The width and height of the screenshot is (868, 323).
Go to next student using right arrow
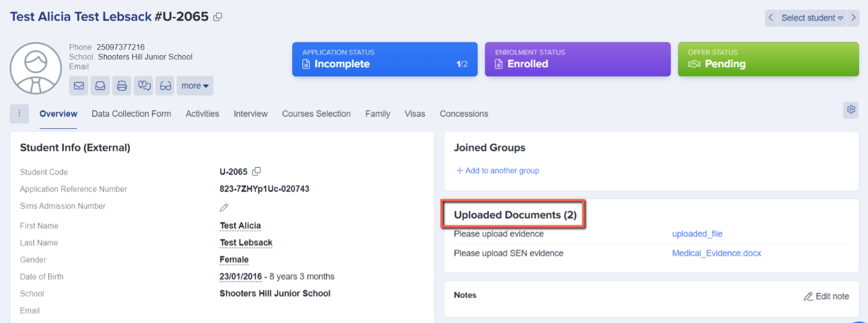(853, 18)
